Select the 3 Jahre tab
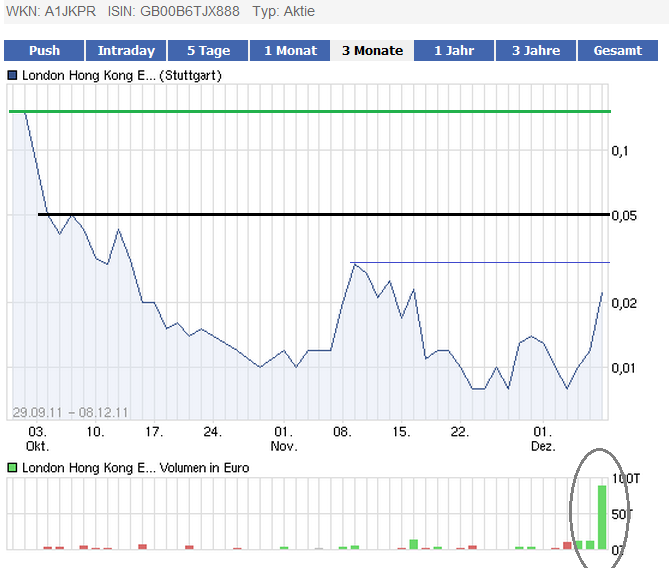669x568 pixels. tap(536, 50)
